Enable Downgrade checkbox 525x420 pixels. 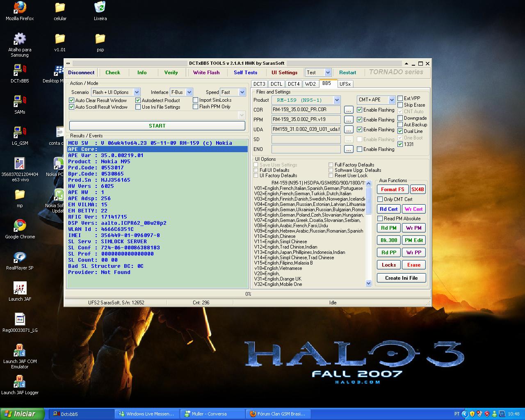click(x=400, y=118)
